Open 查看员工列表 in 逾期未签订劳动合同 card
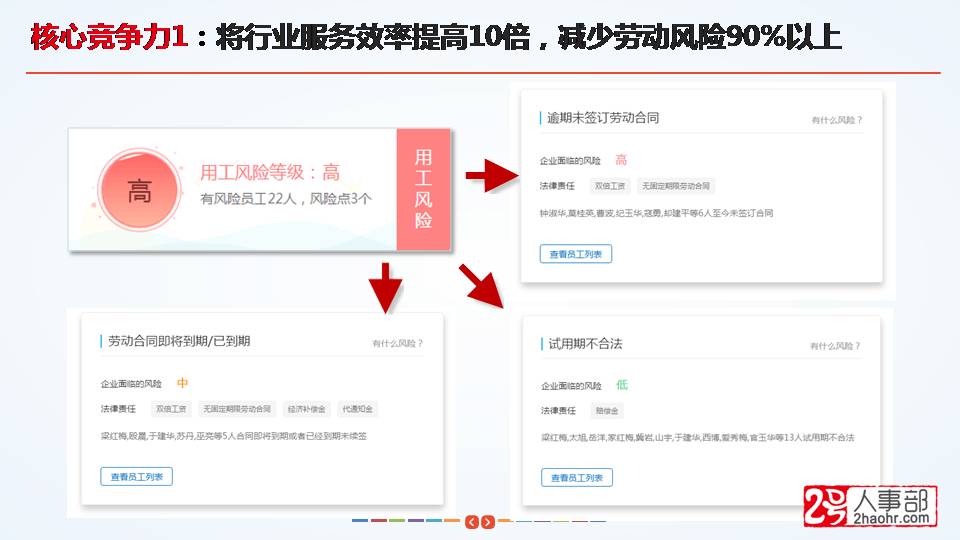The image size is (960, 540). tap(575, 254)
